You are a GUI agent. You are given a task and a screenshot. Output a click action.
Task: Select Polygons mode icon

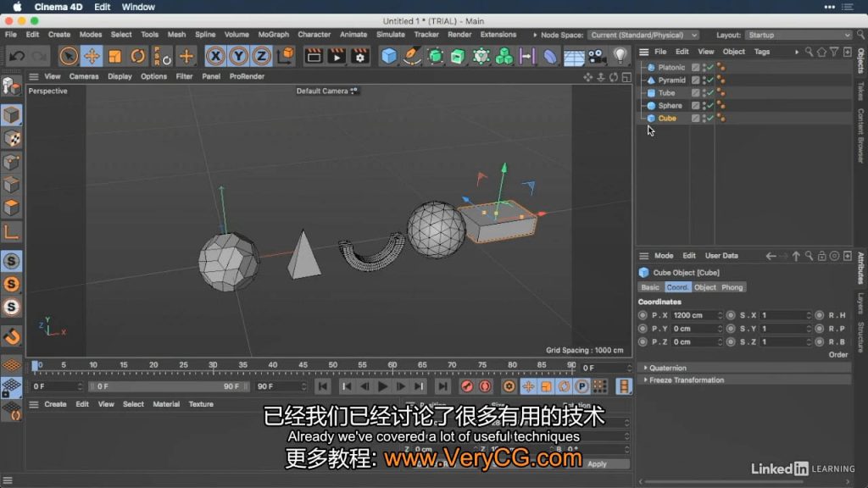click(x=11, y=208)
